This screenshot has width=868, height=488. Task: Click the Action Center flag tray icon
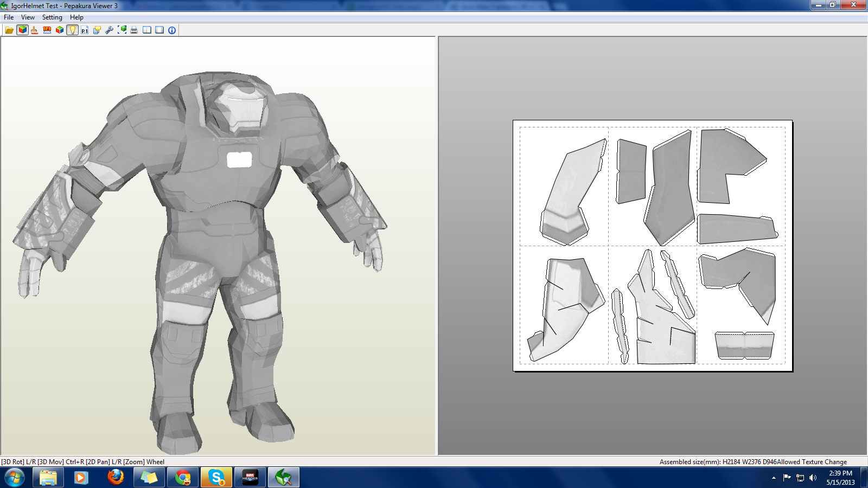[x=787, y=478]
